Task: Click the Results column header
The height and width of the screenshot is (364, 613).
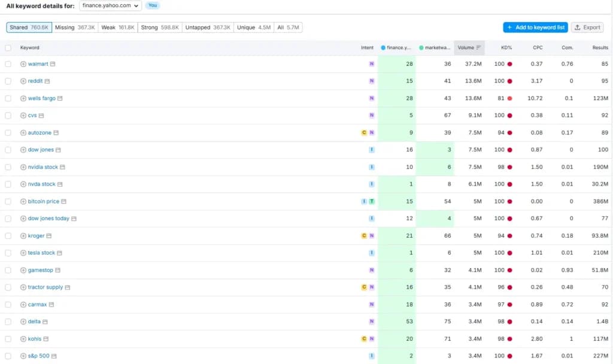Action: [600, 48]
